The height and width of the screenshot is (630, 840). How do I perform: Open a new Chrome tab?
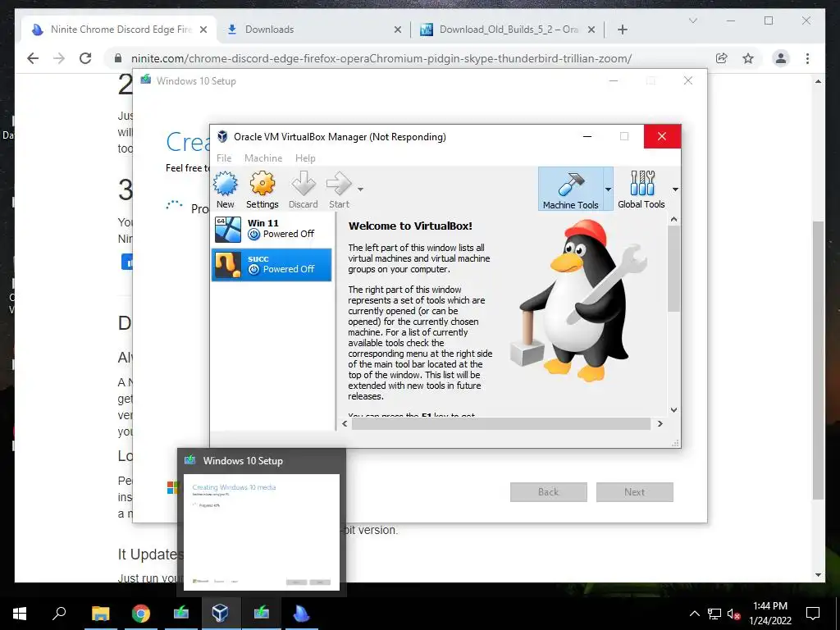[x=622, y=30]
